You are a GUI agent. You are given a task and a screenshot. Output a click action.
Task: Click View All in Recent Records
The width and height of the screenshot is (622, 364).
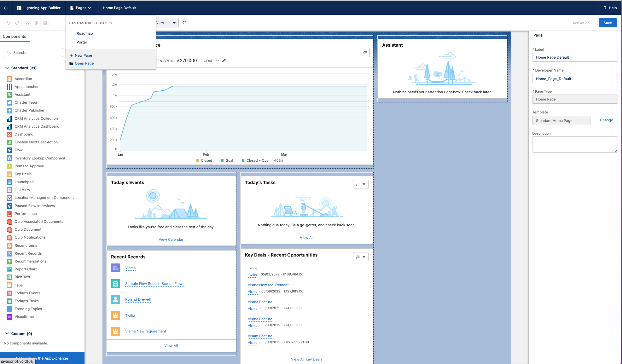click(171, 346)
